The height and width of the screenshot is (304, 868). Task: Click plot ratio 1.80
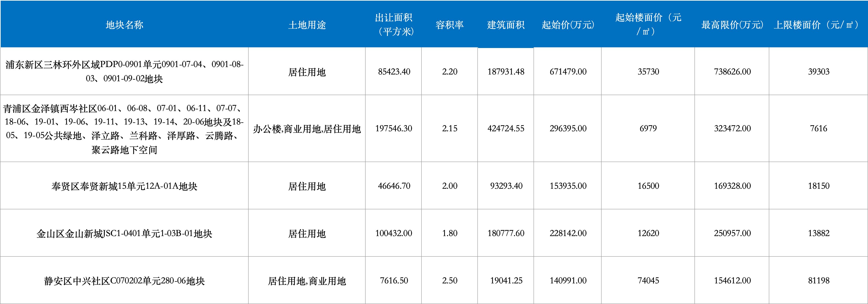(449, 233)
